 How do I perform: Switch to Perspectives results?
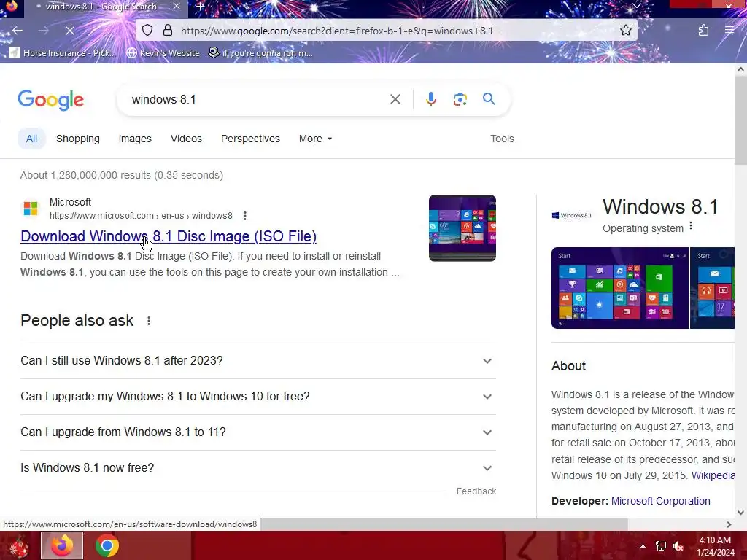tap(250, 139)
